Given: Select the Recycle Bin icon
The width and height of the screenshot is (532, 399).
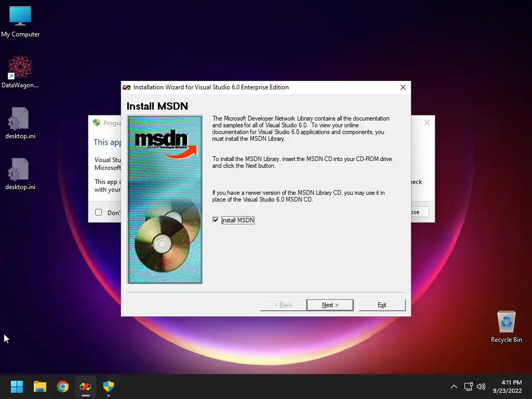Looking at the screenshot, I should (506, 327).
